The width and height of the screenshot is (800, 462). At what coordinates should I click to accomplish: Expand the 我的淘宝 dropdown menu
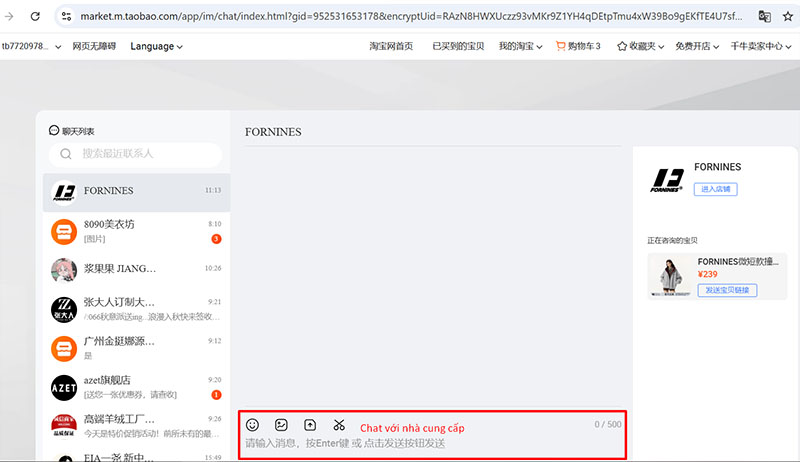520,46
